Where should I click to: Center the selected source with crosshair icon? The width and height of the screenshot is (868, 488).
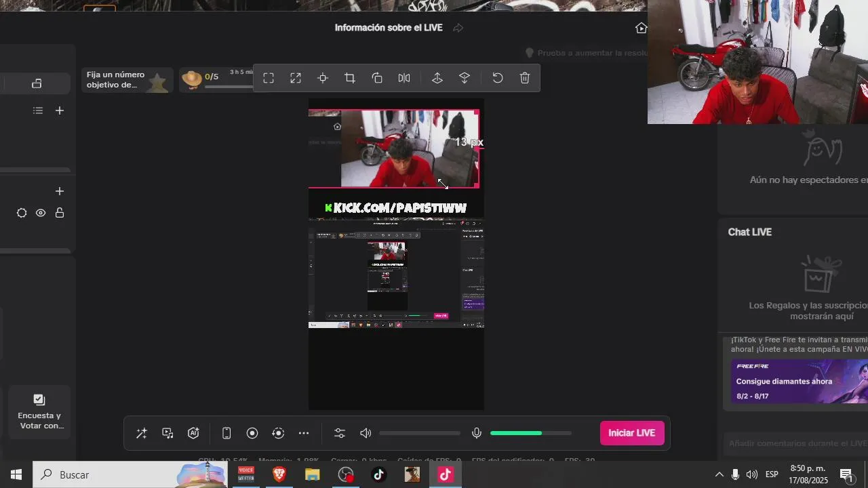pos(323,78)
